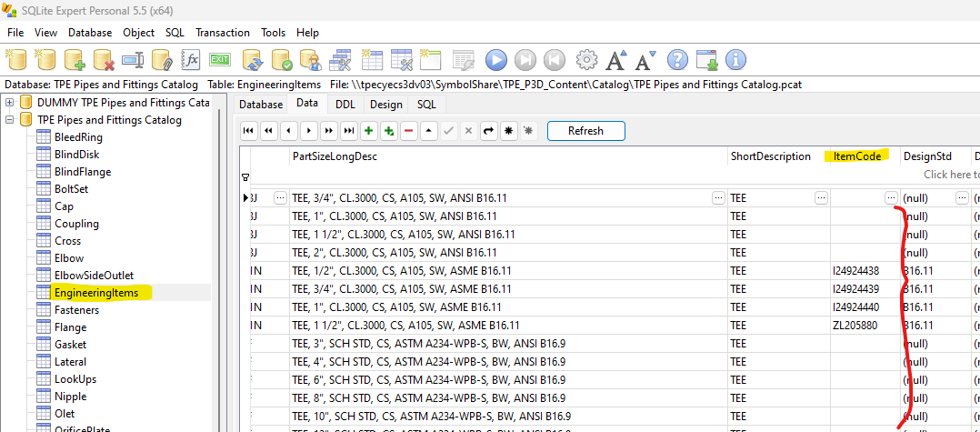Select the Gasket table
Screen dimensions: 980x432
(x=70, y=345)
